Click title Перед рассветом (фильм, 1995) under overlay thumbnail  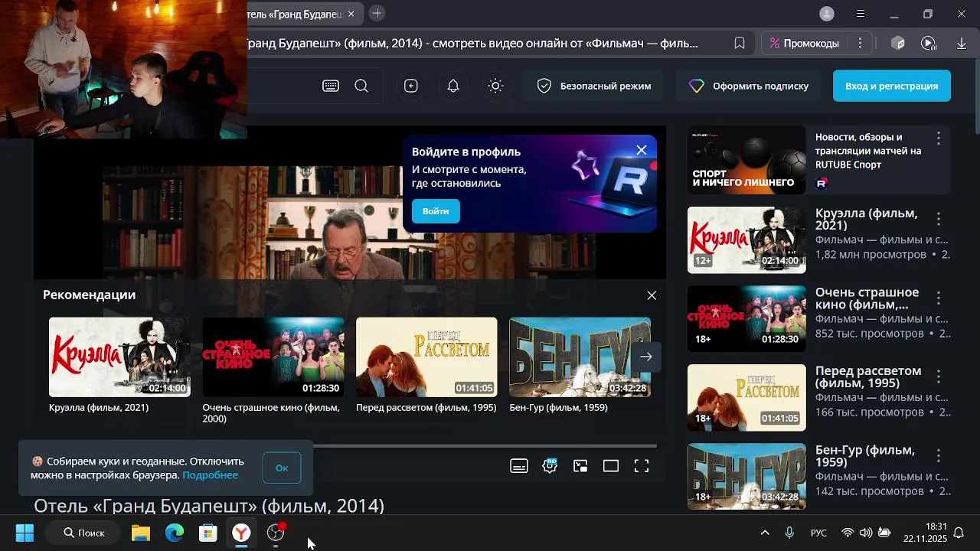point(426,408)
